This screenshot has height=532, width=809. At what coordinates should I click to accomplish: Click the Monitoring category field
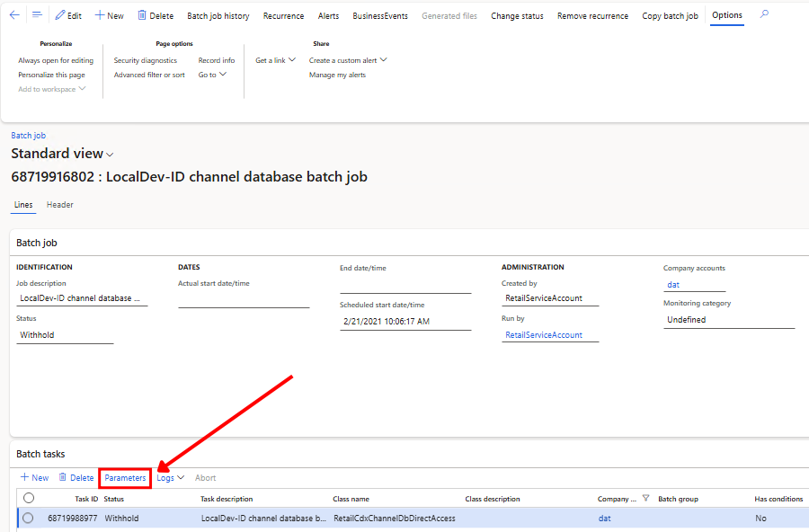[x=728, y=320]
